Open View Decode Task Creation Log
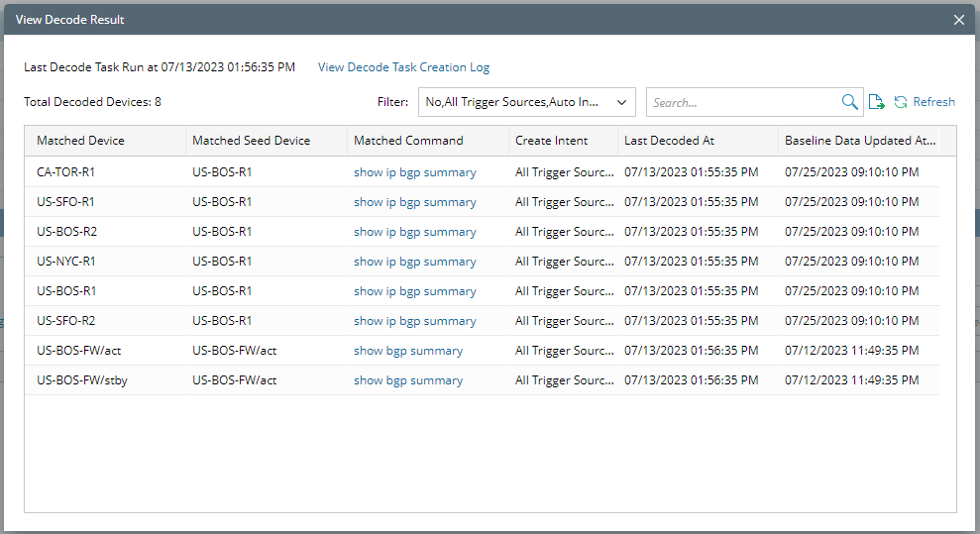Screen dimensions: 980x534 click(403, 66)
